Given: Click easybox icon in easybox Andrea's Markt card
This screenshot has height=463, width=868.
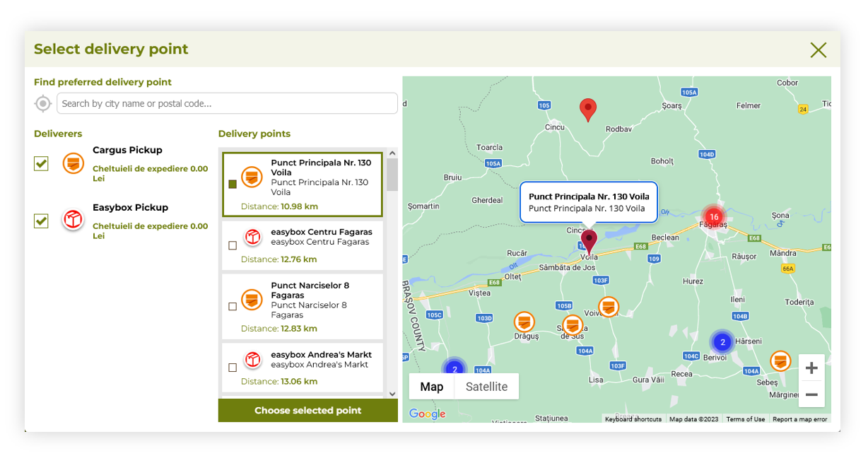Looking at the screenshot, I should [x=252, y=360].
